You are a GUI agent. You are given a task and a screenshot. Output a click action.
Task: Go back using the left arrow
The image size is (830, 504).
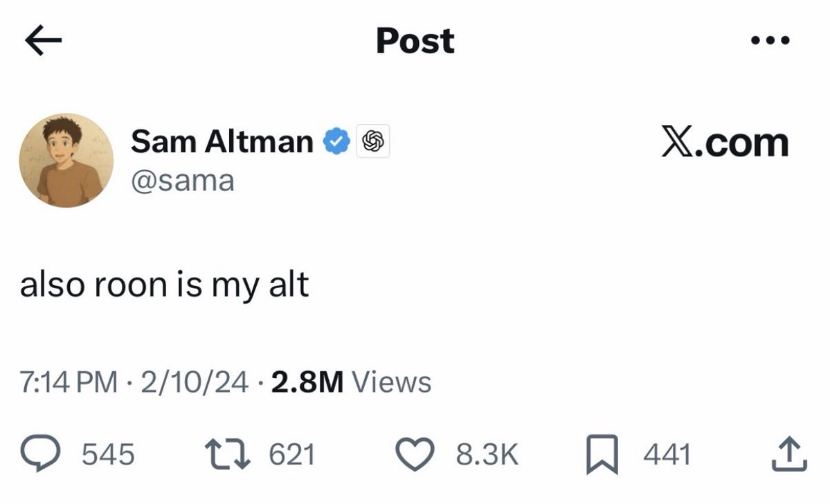(43, 42)
